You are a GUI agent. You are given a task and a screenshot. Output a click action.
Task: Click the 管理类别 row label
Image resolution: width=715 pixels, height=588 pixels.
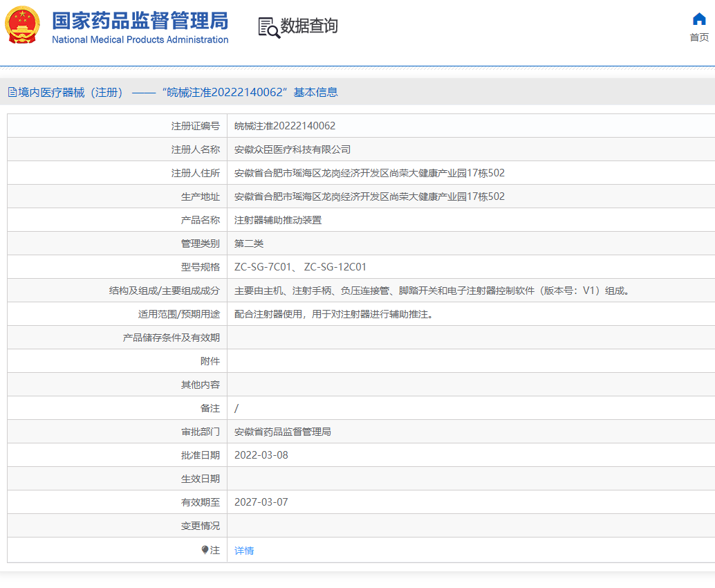(x=201, y=244)
